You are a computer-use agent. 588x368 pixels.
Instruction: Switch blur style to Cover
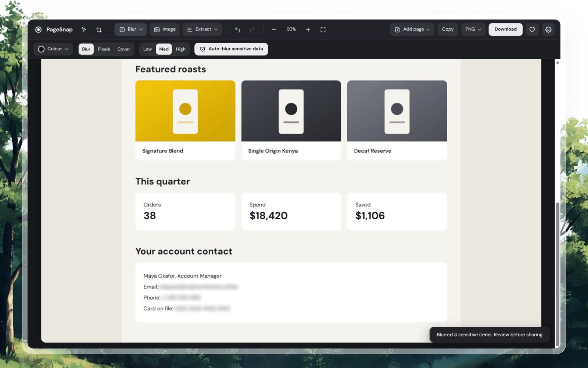[x=123, y=49]
